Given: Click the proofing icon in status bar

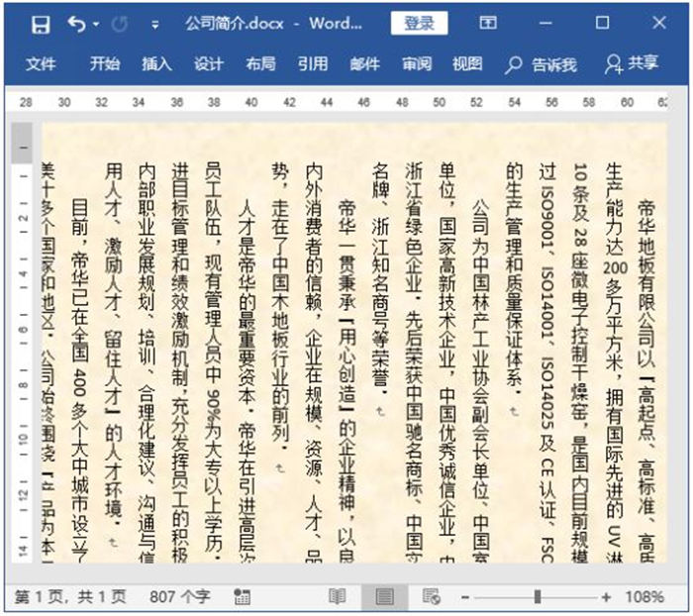Looking at the screenshot, I should click(x=242, y=596).
